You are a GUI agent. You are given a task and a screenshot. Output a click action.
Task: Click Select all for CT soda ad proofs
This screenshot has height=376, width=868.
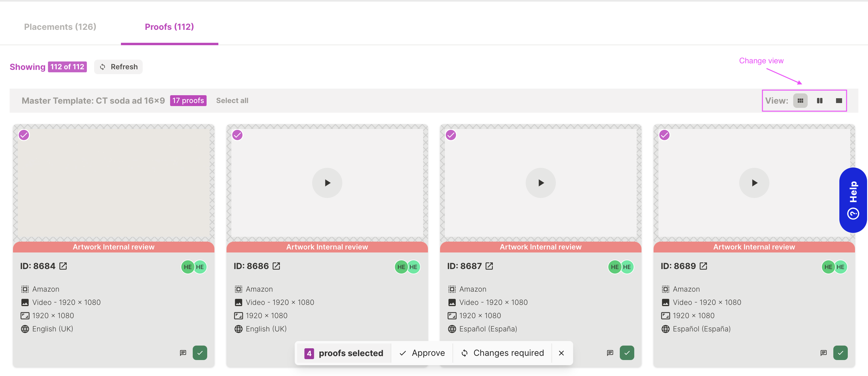click(232, 101)
